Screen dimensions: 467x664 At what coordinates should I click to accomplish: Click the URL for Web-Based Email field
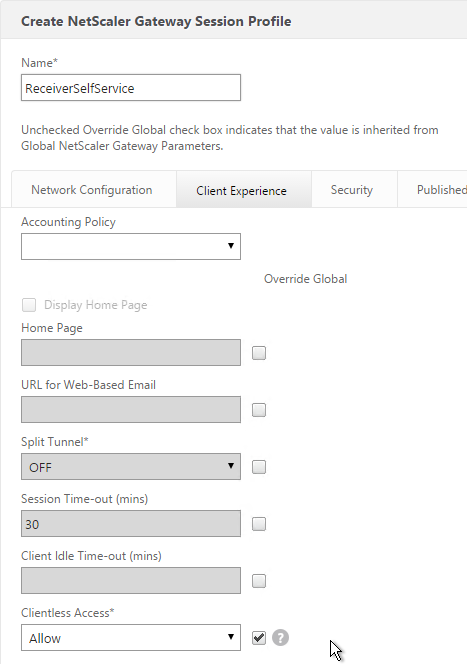coord(131,409)
